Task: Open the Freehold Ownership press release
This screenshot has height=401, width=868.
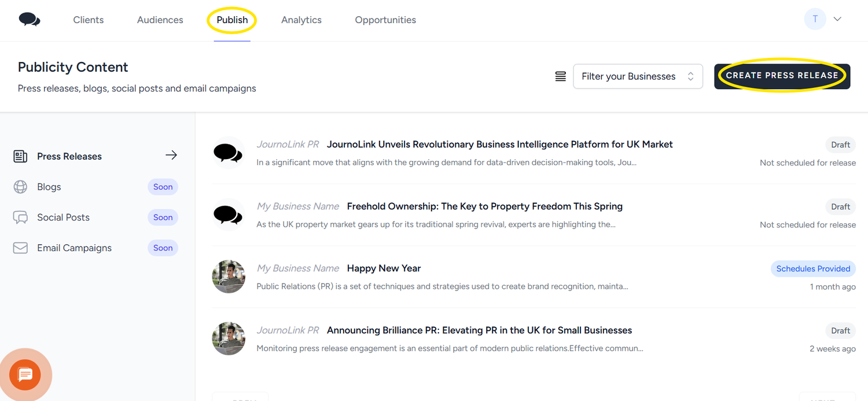Action: pyautogui.click(x=484, y=206)
